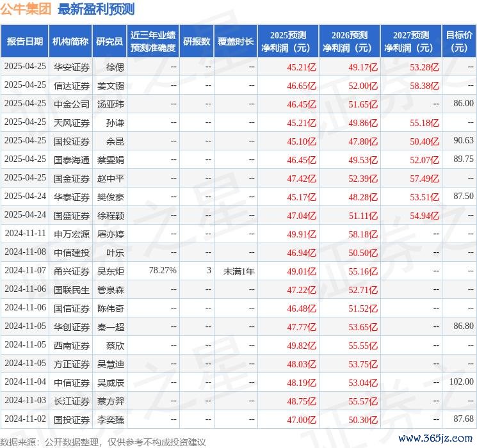The image size is (477, 448).
Task: Click analyst name 孙谦
Action: click(x=115, y=123)
